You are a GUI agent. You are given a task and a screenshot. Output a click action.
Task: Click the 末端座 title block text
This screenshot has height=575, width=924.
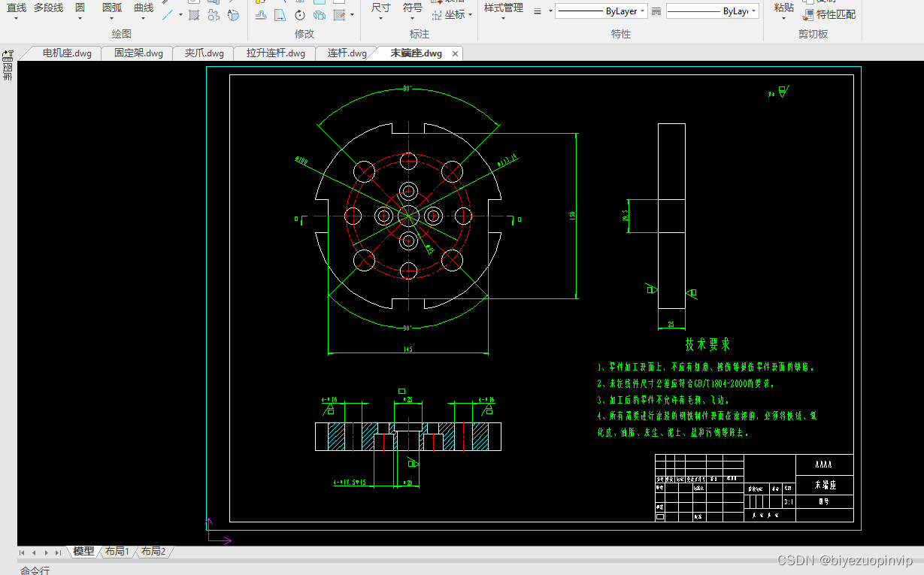[825, 485]
